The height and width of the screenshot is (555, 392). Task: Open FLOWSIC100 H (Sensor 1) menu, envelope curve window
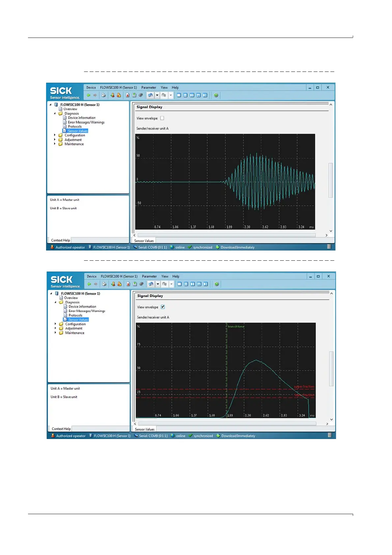point(119,277)
